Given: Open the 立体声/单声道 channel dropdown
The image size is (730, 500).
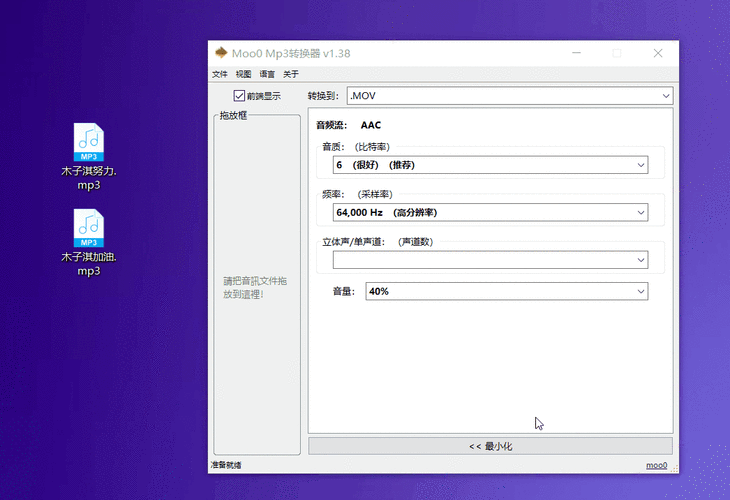Looking at the screenshot, I should click(490, 260).
